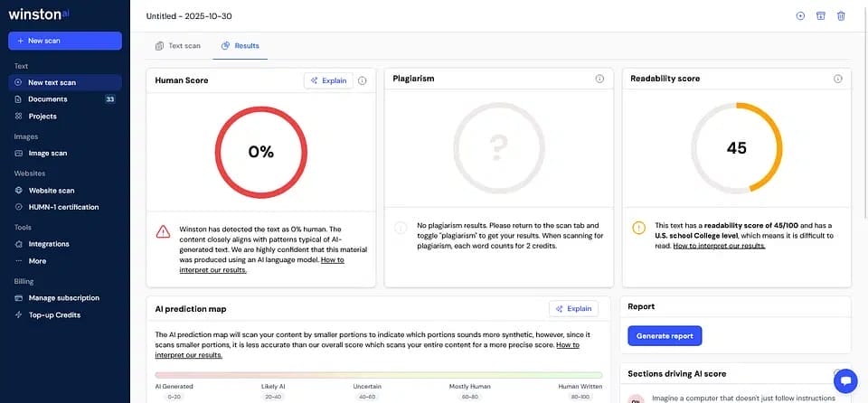This screenshot has width=868, height=403.
Task: Click the Plagiarism info icon
Action: point(599,79)
